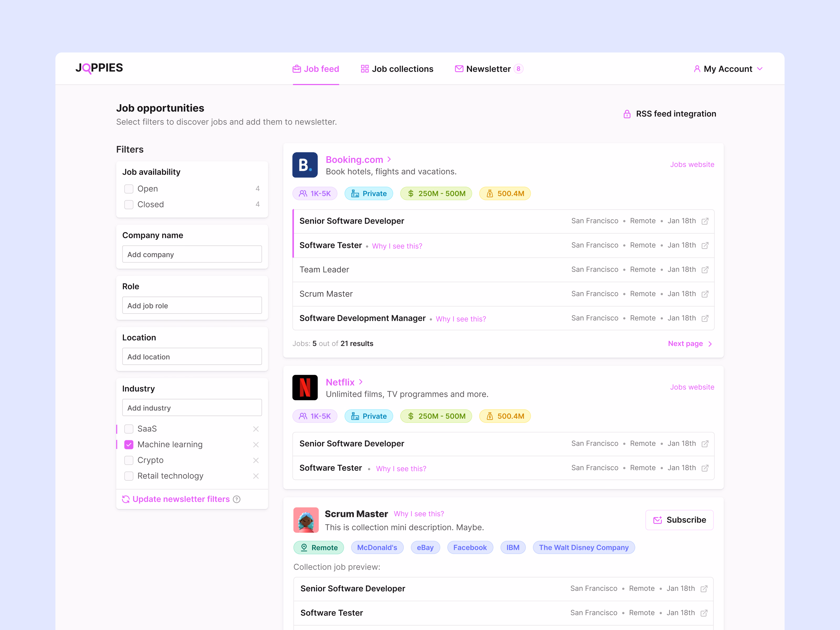
Task: Tick the Retail technology checkbox
Action: click(129, 476)
